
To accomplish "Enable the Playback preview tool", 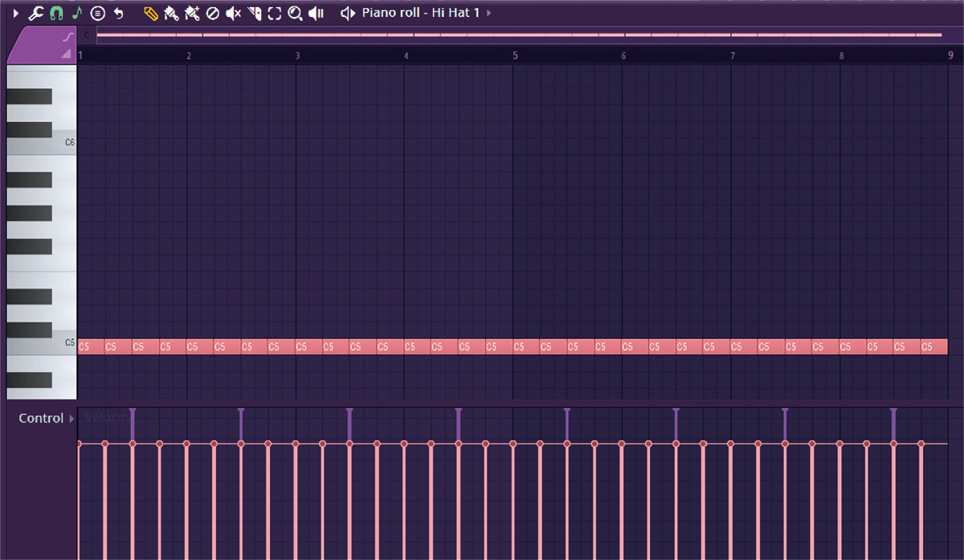I will (314, 12).
